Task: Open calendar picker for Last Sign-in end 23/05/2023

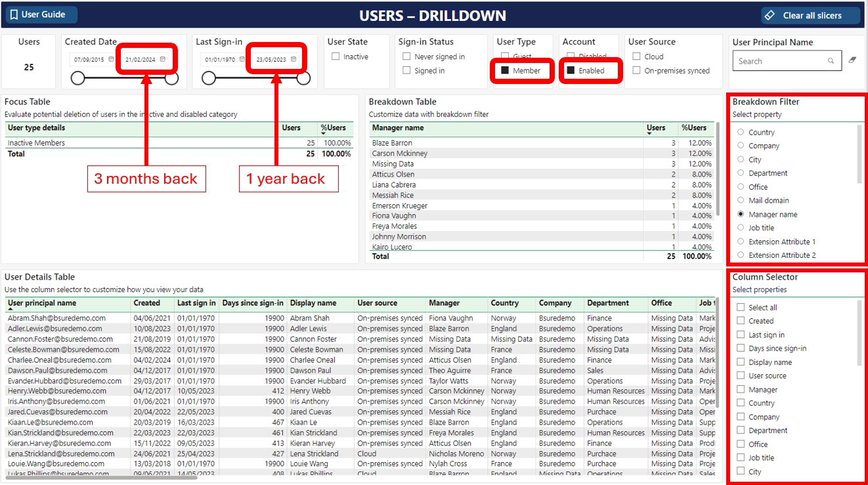Action: pos(293,60)
